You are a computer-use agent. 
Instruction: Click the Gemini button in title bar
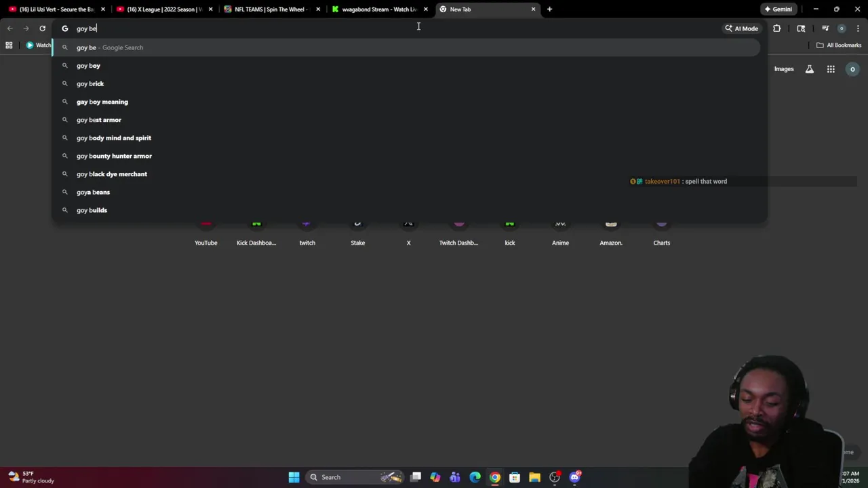(x=778, y=9)
